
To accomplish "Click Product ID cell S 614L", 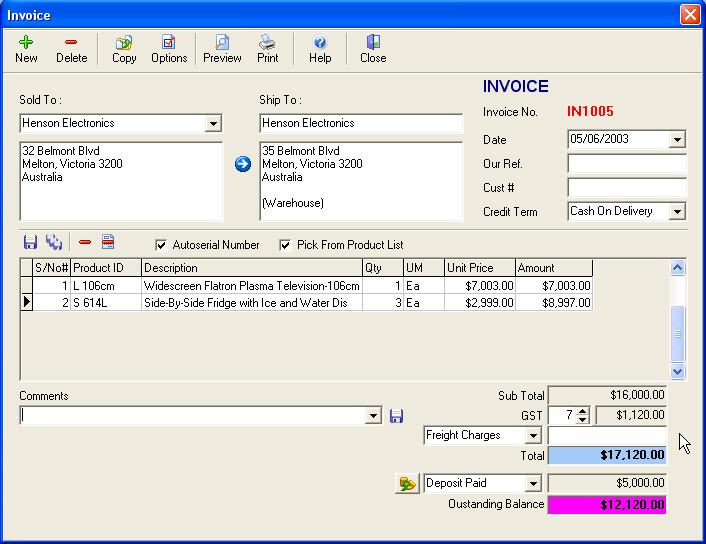I will pyautogui.click(x=105, y=302).
